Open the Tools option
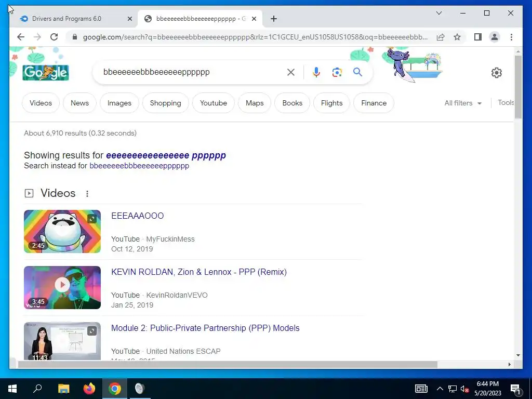The width and height of the screenshot is (532, 399). click(x=506, y=102)
